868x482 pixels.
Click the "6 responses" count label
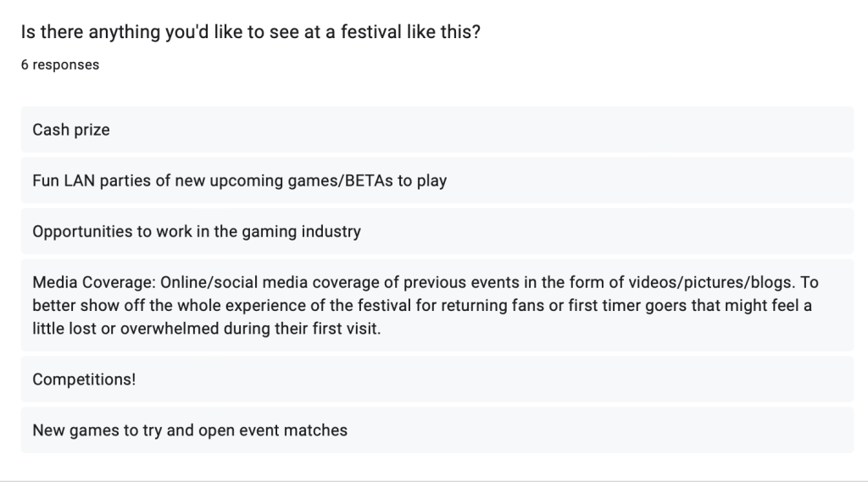pos(60,65)
